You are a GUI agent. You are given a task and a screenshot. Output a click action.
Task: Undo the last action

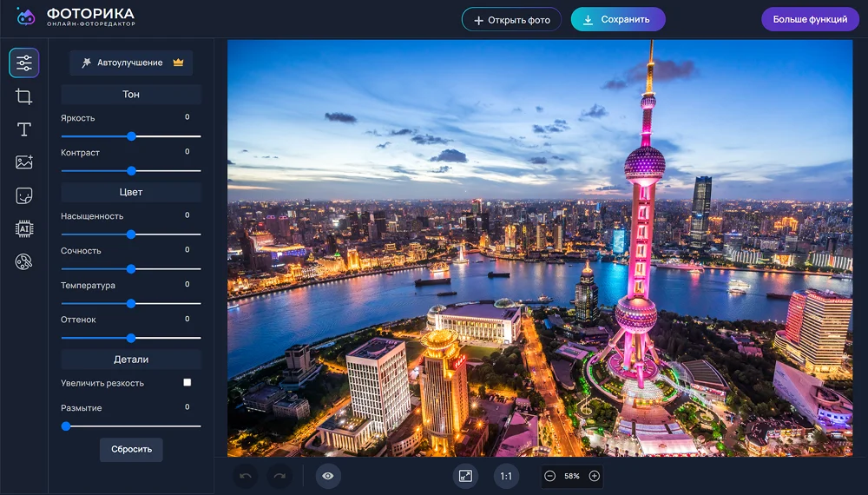[x=246, y=476]
